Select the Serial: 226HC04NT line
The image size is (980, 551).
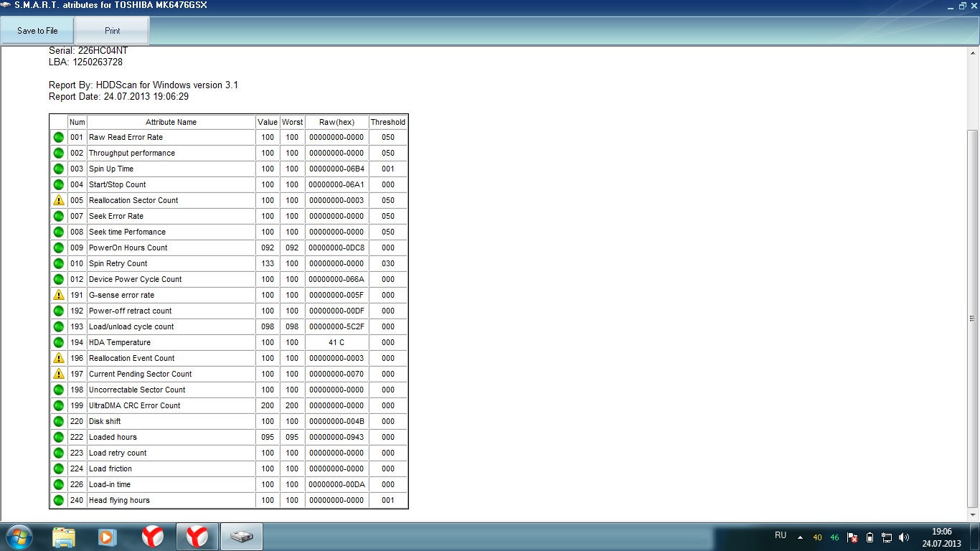click(x=88, y=51)
